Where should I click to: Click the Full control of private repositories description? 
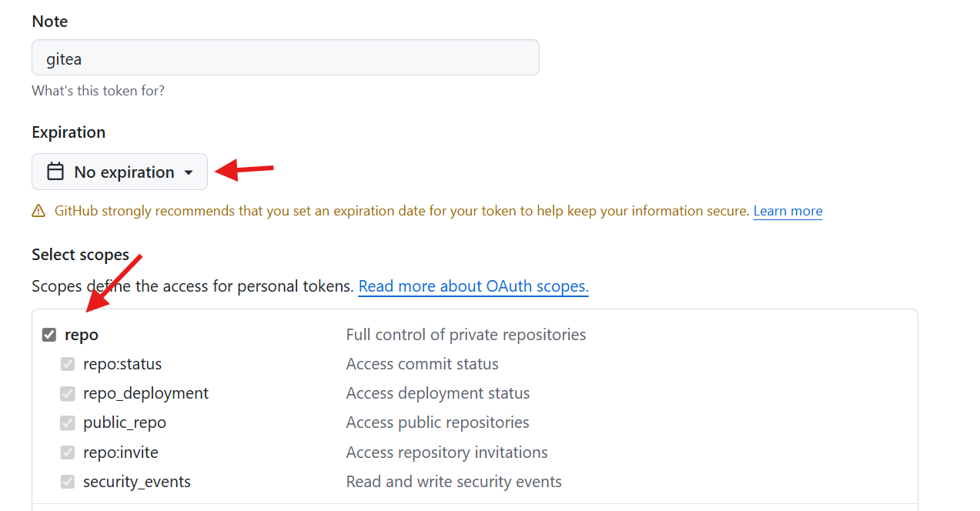[x=466, y=335]
